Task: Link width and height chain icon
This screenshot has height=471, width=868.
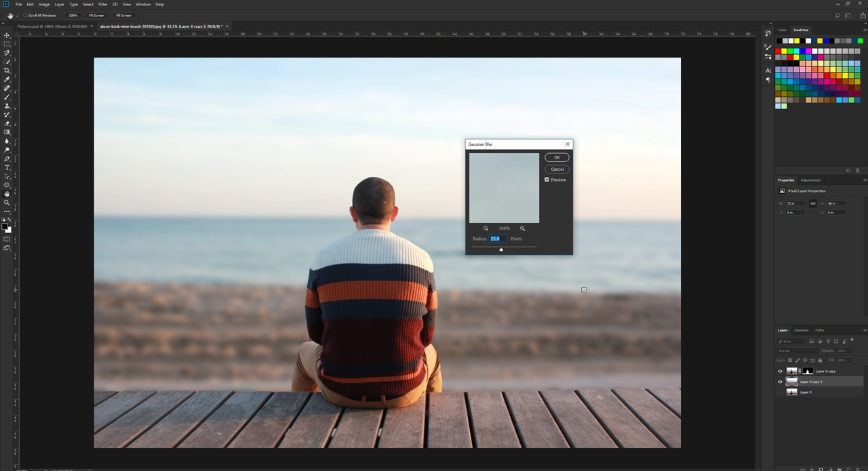Action: (813, 203)
